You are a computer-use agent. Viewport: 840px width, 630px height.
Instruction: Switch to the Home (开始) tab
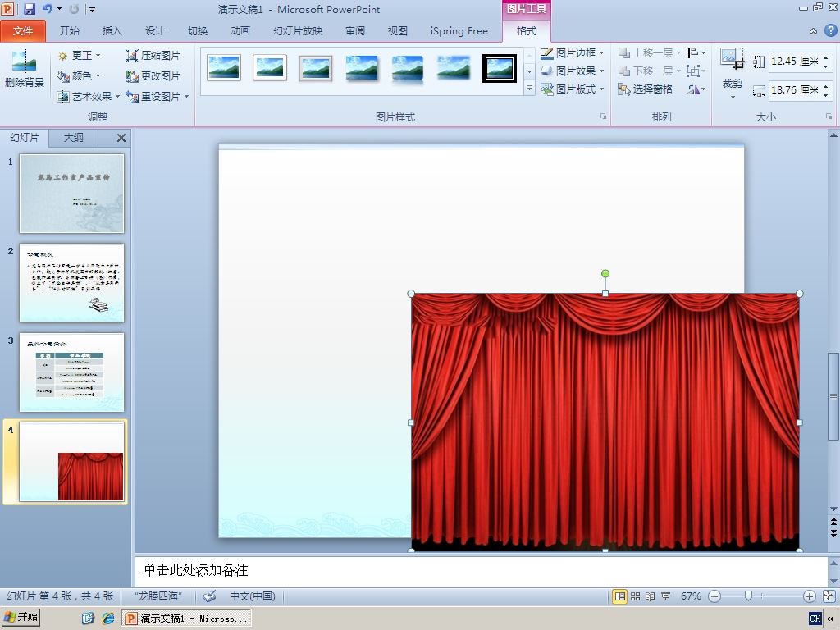(x=69, y=31)
